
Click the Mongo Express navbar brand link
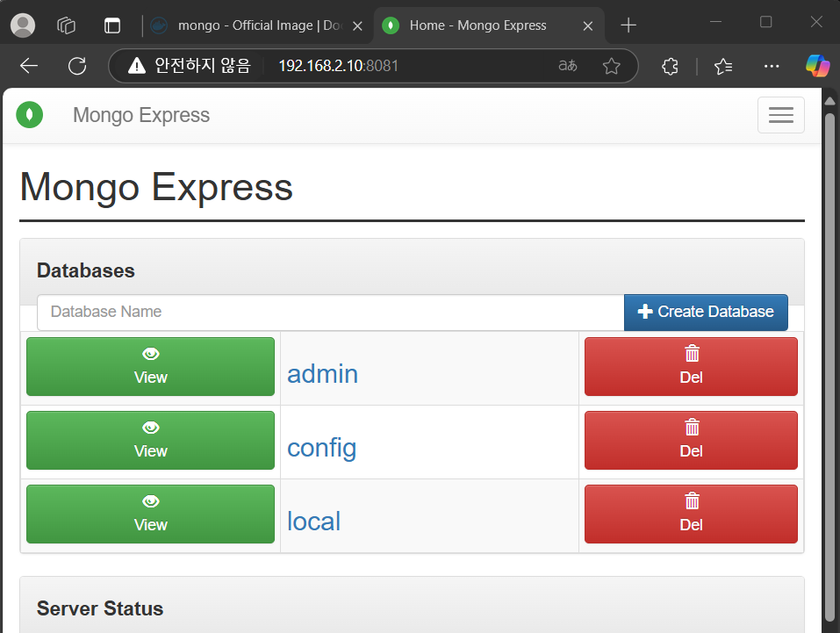tap(141, 115)
